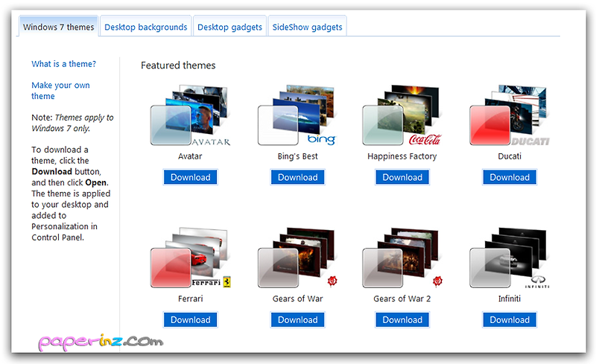This screenshot has height=364, width=596.
Task: Select the Infiniti theme thumbnail
Action: tap(510, 258)
